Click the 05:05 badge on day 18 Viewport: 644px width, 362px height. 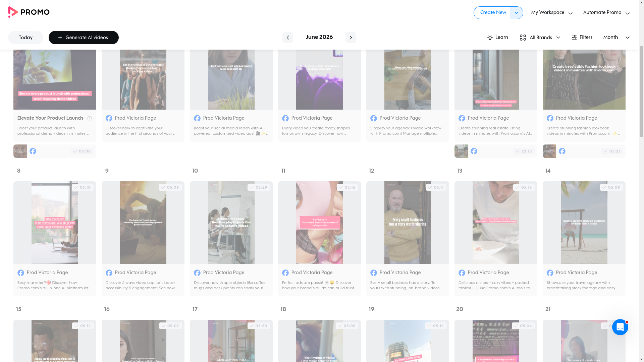pyautogui.click(x=347, y=326)
